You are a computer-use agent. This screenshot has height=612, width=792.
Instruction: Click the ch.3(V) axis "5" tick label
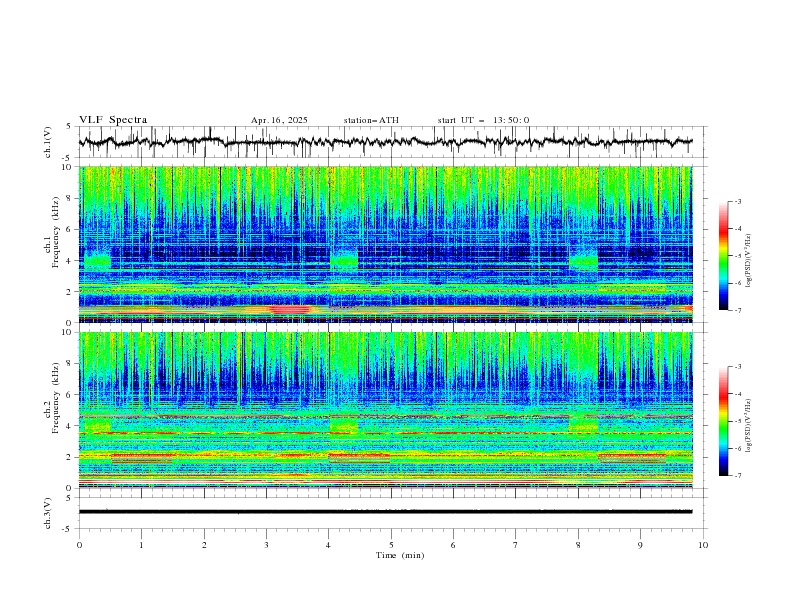(69, 498)
